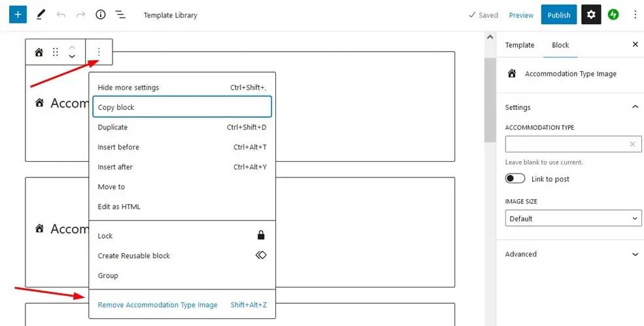Image resolution: width=644 pixels, height=326 pixels.
Task: Expand the Advanced section
Action: click(571, 254)
